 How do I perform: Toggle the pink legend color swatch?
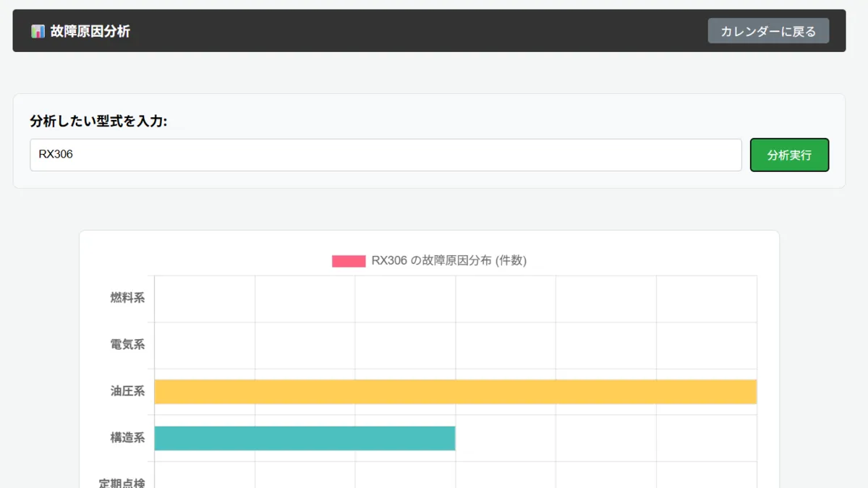(x=349, y=261)
